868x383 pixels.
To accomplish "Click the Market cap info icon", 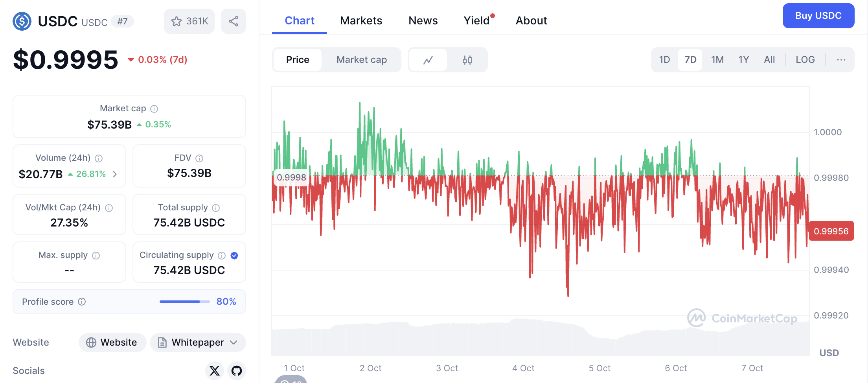I will [x=154, y=109].
